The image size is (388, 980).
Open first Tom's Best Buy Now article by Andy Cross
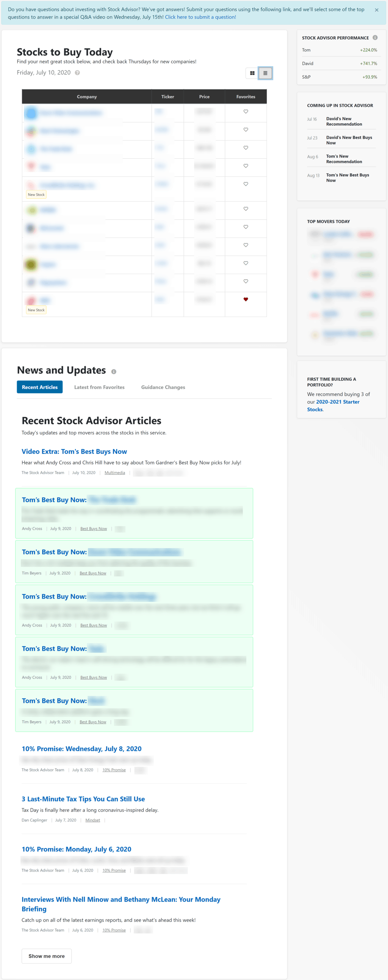click(79, 500)
